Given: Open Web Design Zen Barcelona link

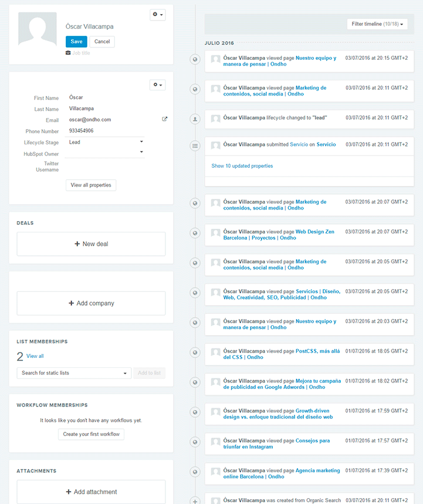Looking at the screenshot, I should coord(279,235).
